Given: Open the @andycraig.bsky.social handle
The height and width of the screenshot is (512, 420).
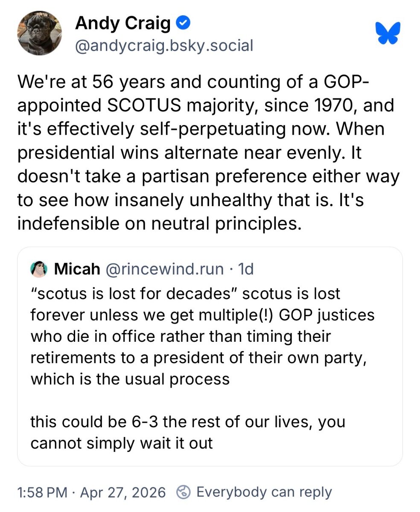Looking at the screenshot, I should pyautogui.click(x=164, y=45).
